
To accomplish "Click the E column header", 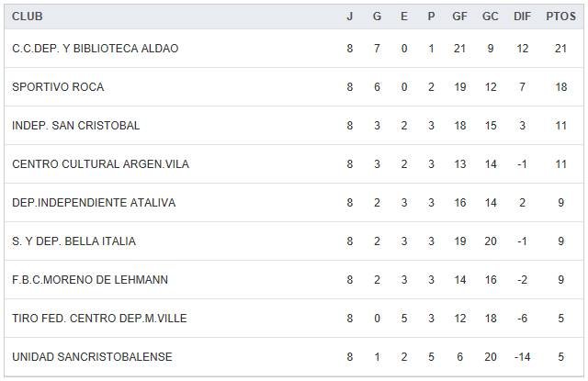I will (x=404, y=17).
